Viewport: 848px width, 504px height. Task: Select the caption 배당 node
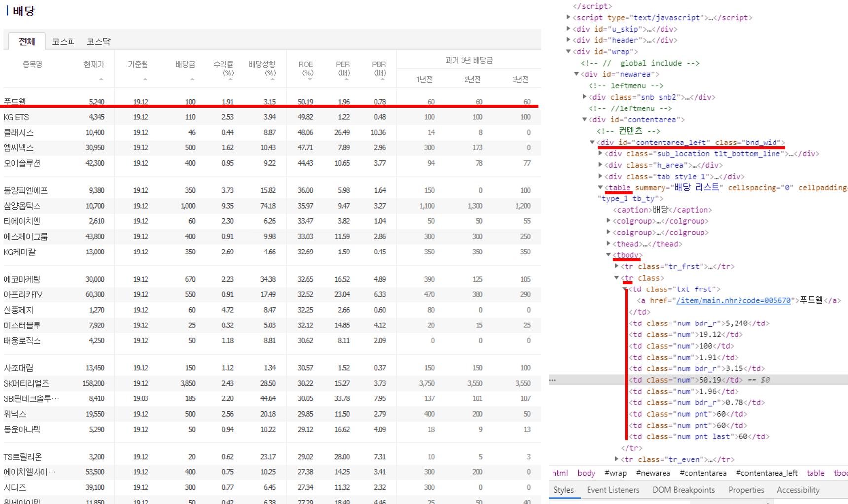tap(662, 210)
